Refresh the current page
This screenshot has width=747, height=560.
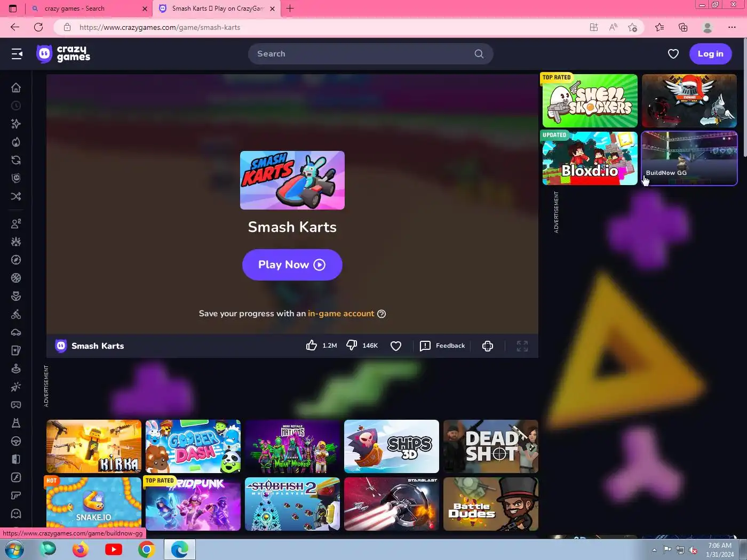pos(38,27)
